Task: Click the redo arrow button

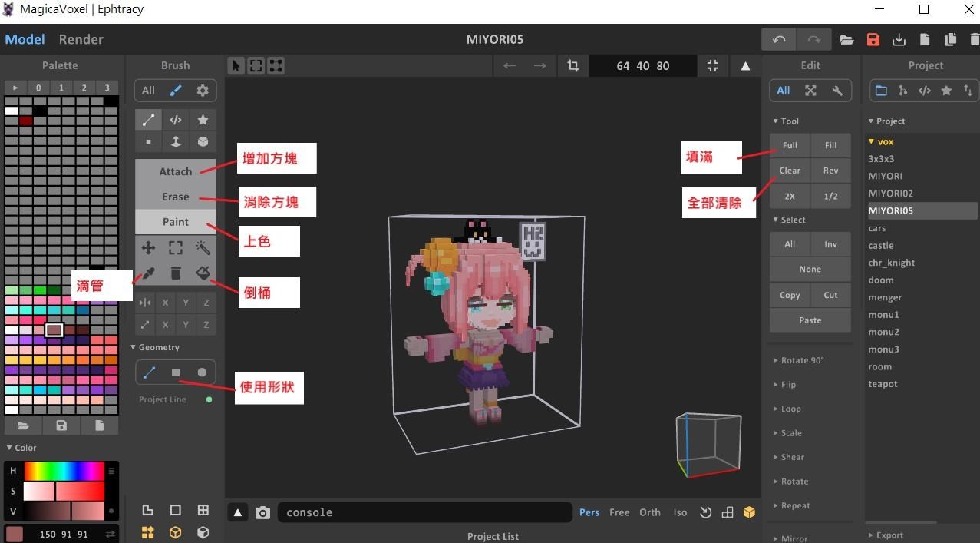Action: pyautogui.click(x=814, y=40)
